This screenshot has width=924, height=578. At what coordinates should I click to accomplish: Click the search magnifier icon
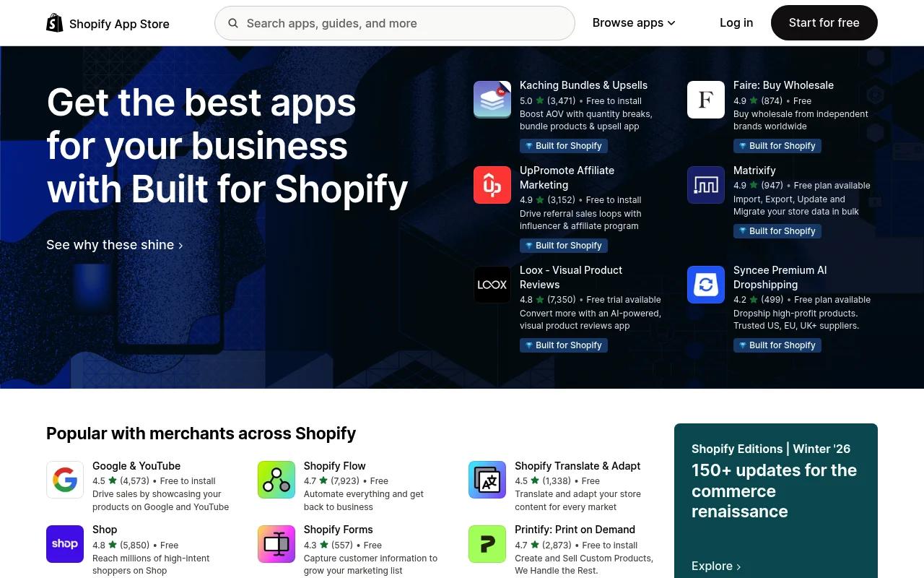tap(233, 23)
